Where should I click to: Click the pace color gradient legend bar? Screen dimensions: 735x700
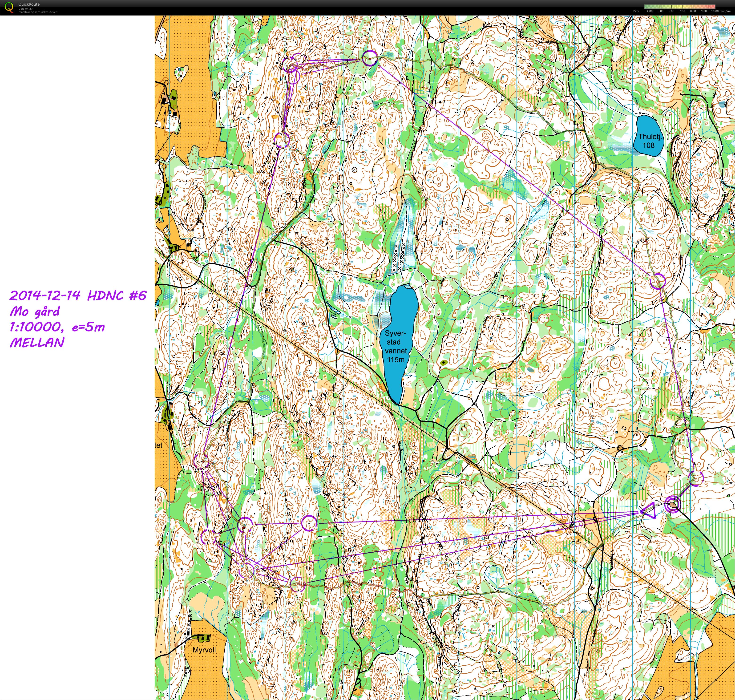679,6
